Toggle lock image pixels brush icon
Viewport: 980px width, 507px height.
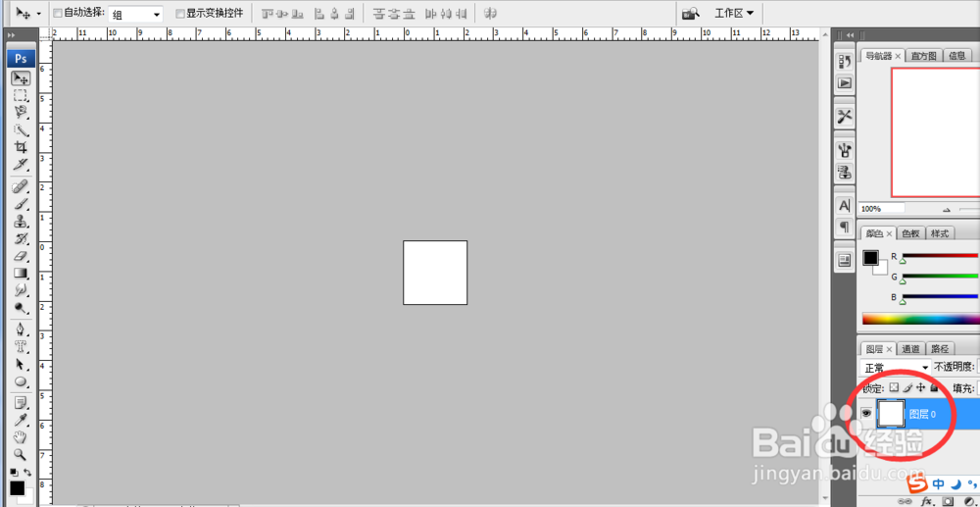coord(907,387)
